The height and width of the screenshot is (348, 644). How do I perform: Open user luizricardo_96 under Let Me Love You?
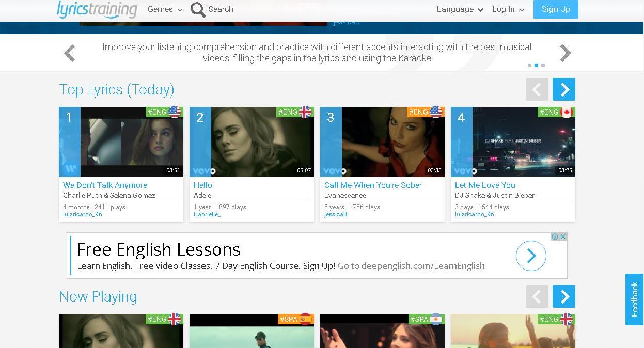tap(474, 214)
